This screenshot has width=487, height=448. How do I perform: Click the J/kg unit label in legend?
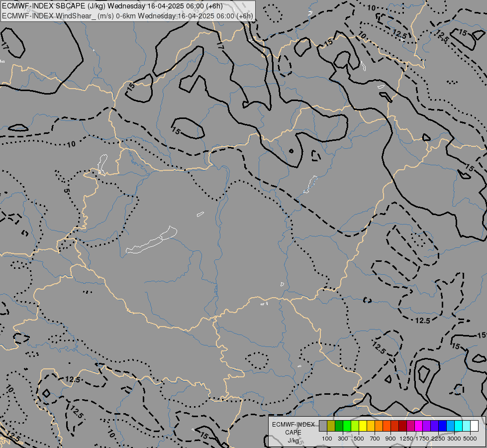pos(293,441)
